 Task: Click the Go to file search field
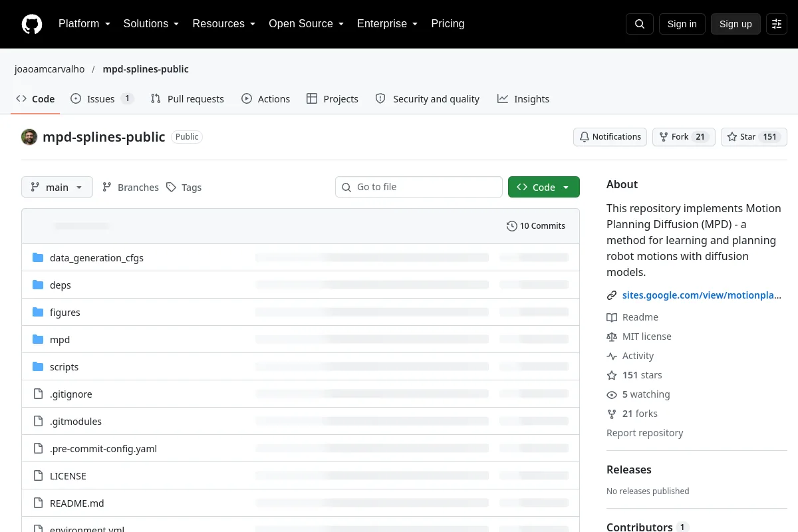click(419, 188)
